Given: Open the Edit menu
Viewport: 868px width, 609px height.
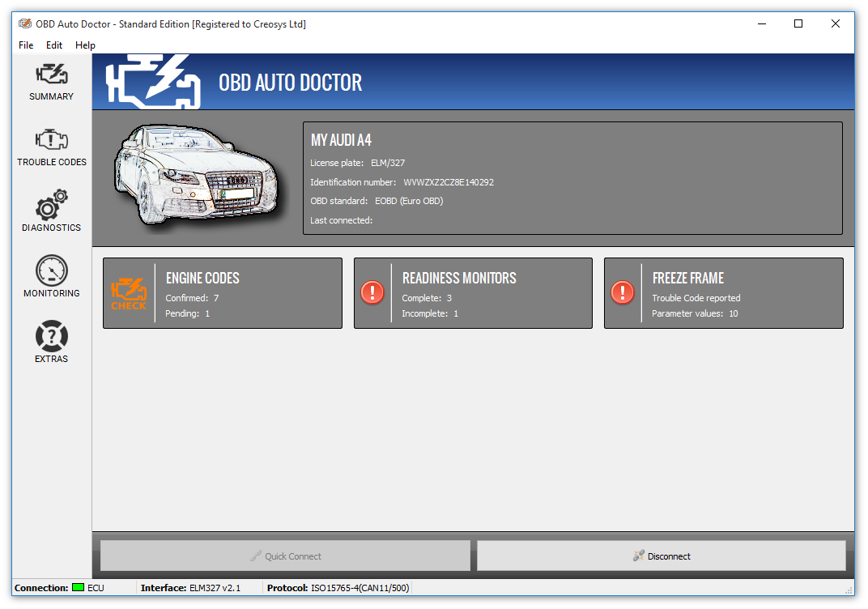Looking at the screenshot, I should [54, 45].
